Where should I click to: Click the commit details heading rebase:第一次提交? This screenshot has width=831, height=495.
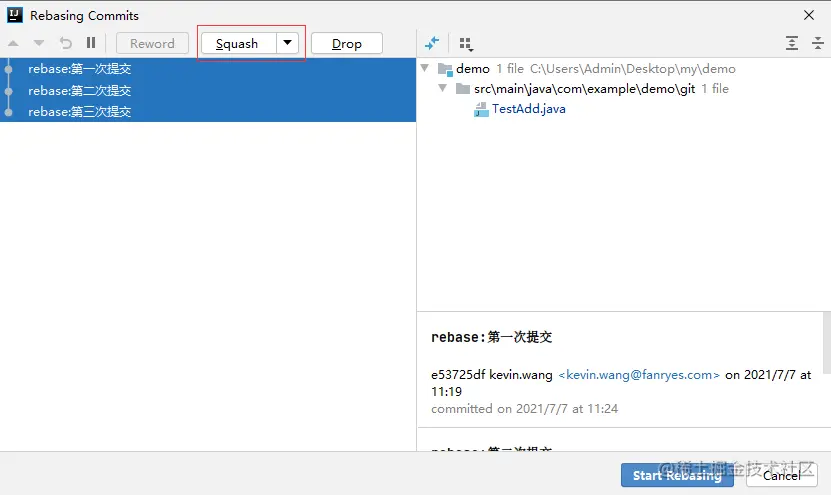tap(492, 337)
